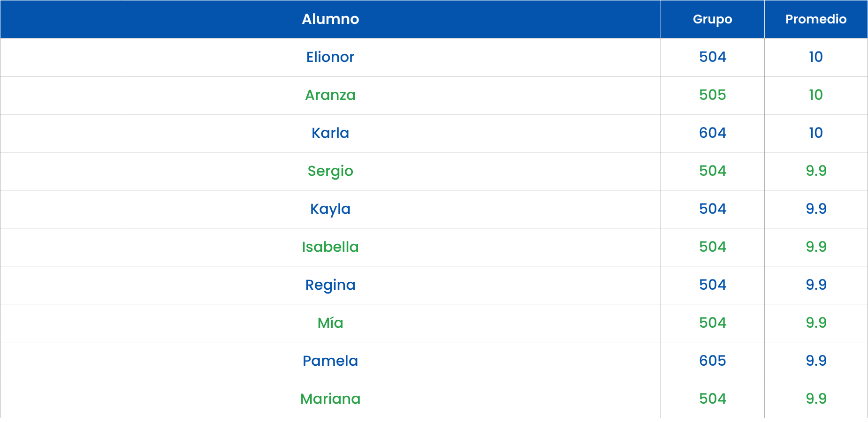
Task: Click the Regina name cell
Action: (330, 285)
